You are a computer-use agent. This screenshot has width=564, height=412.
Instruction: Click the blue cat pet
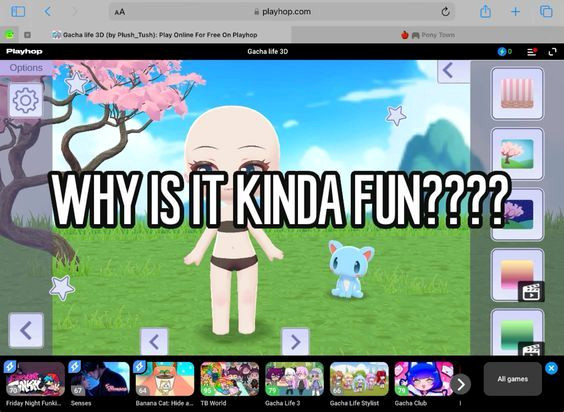pyautogui.click(x=350, y=269)
